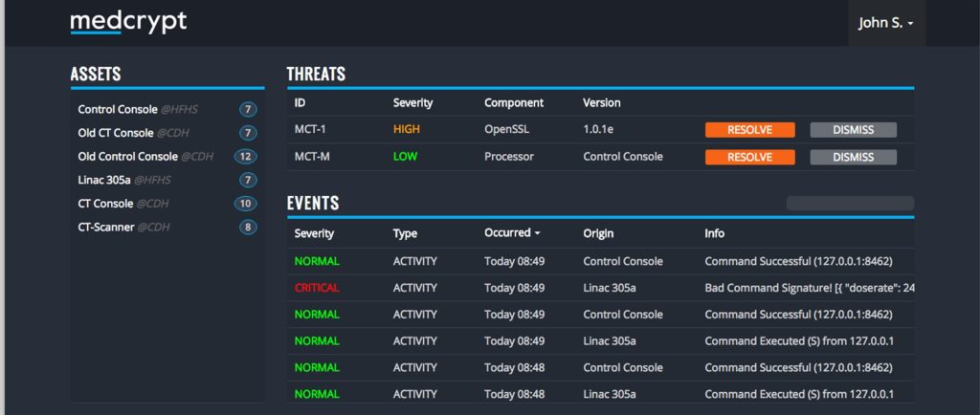Click the events search field
Image resolution: width=980 pixels, height=415 pixels.
tap(850, 203)
